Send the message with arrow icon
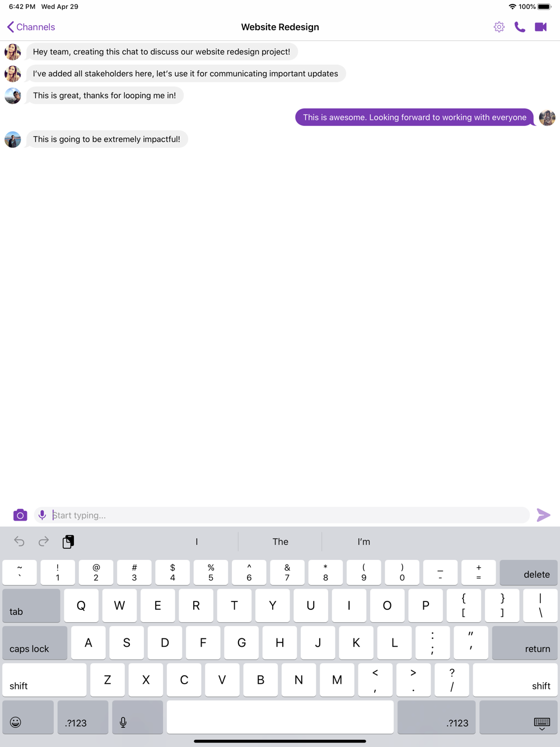The height and width of the screenshot is (747, 560). tap(543, 515)
